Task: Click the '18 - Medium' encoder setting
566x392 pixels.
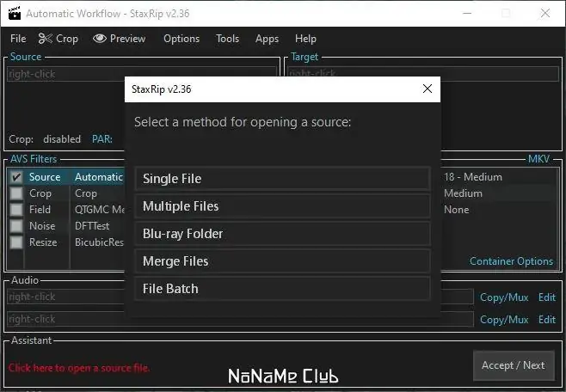Action: click(473, 177)
